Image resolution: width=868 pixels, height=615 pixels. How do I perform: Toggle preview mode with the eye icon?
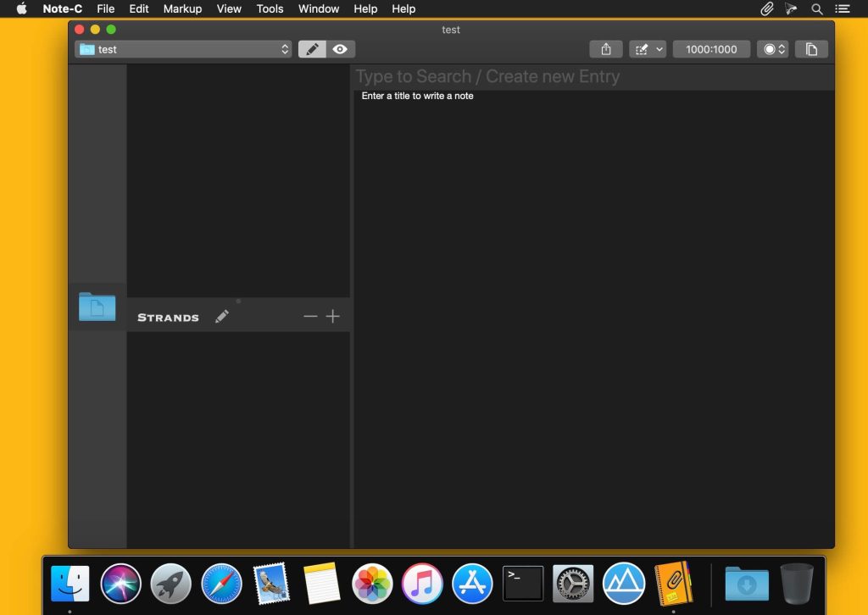pyautogui.click(x=340, y=49)
